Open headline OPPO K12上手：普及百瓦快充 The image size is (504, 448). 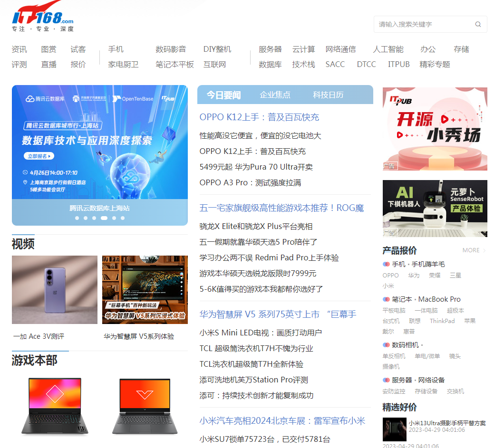[x=259, y=117]
